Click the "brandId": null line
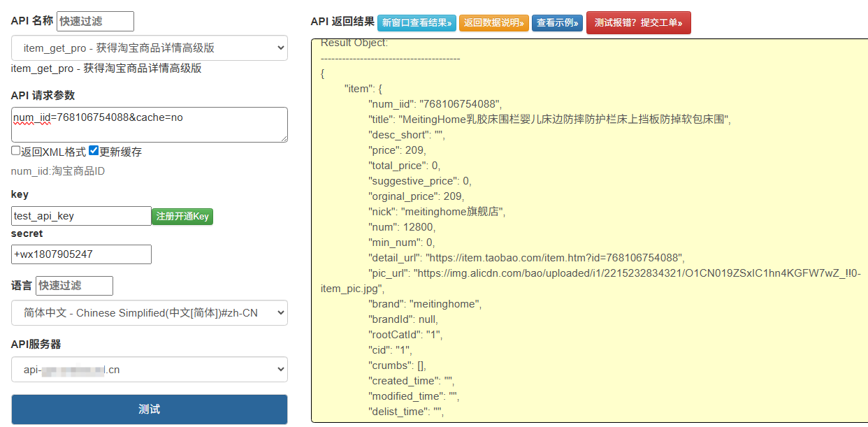This screenshot has height=427, width=868. [403, 319]
